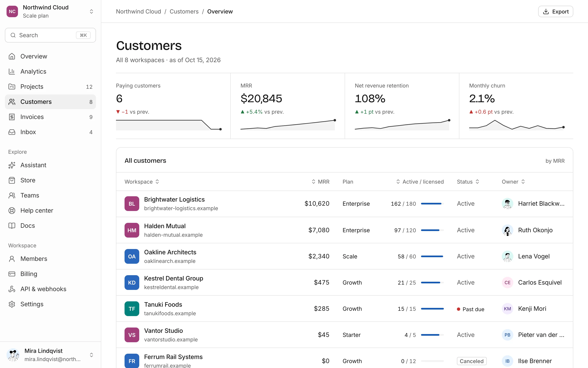
Task: Click the Export button
Action: pos(556,11)
